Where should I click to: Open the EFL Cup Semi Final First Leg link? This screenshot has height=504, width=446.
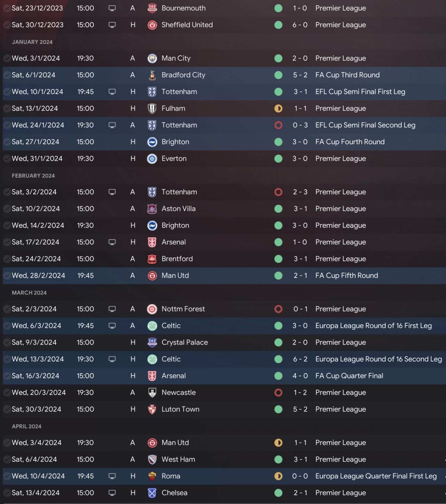[360, 92]
